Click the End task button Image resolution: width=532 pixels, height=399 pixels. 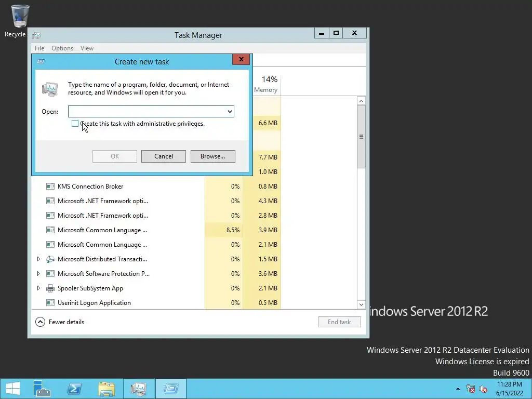point(339,322)
